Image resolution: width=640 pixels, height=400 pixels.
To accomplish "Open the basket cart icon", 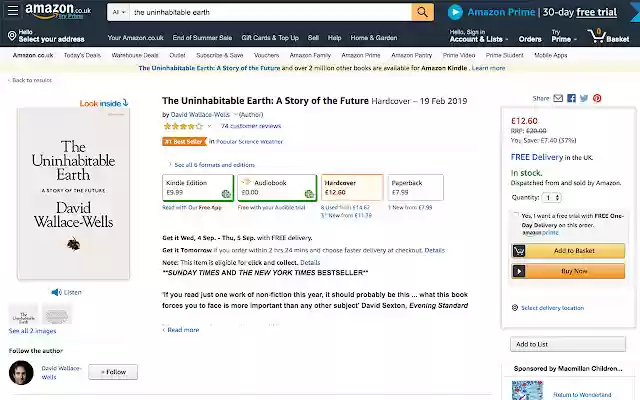I will click(x=597, y=36).
